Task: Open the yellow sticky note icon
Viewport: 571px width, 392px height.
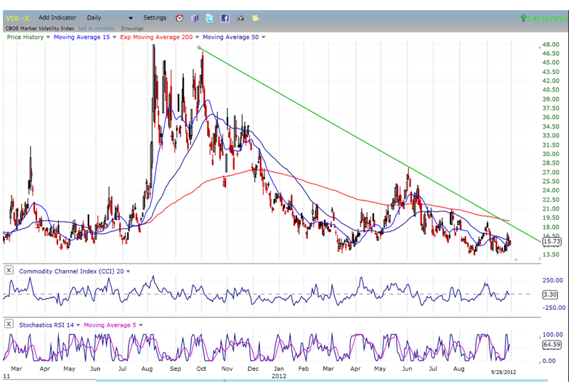Action: coord(254,17)
